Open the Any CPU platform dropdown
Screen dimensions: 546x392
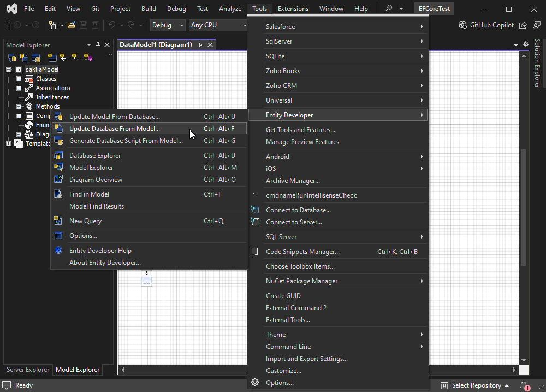(x=218, y=25)
